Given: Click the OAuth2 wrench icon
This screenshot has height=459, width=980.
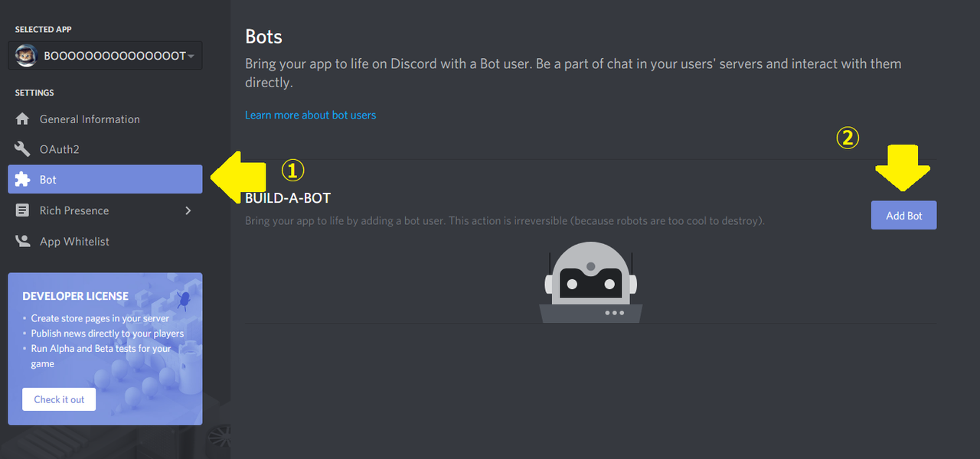Looking at the screenshot, I should point(23,149).
